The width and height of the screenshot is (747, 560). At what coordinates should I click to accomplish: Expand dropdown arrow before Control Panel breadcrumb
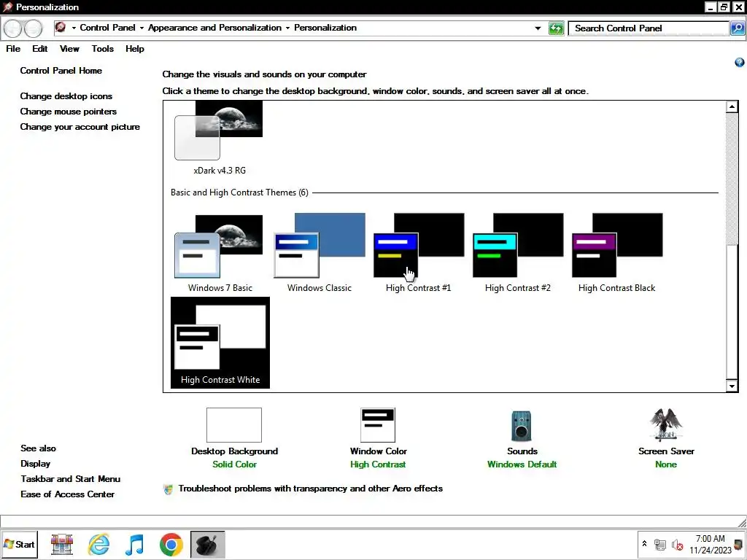point(74,28)
